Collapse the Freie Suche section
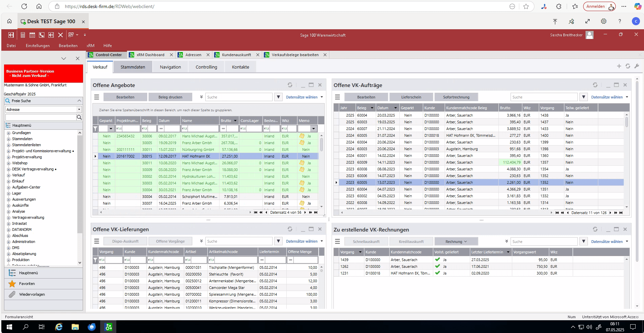The image size is (644, 333). [x=79, y=101]
